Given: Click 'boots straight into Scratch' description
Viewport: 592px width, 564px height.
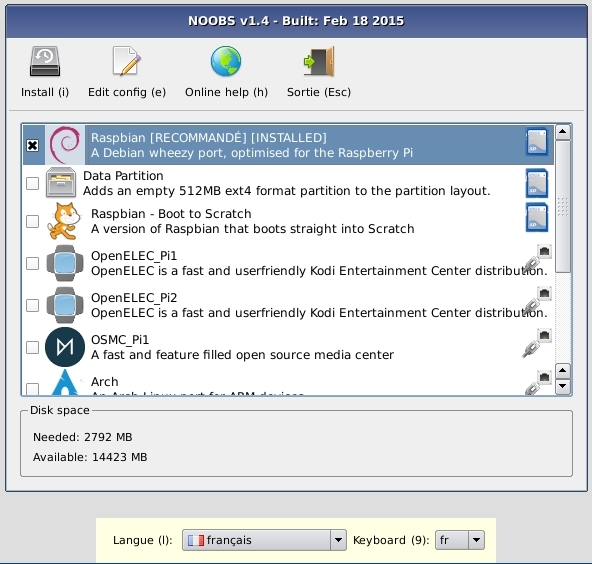Looking at the screenshot, I should [x=253, y=229].
